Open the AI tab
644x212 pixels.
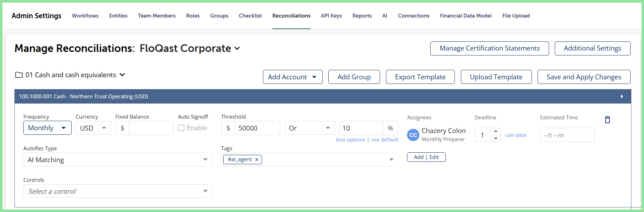point(385,16)
